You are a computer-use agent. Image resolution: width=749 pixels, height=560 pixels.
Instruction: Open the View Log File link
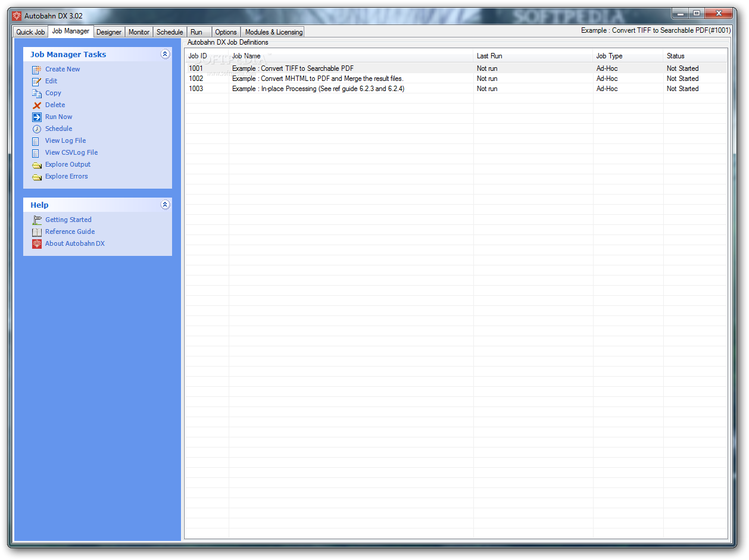coord(65,140)
